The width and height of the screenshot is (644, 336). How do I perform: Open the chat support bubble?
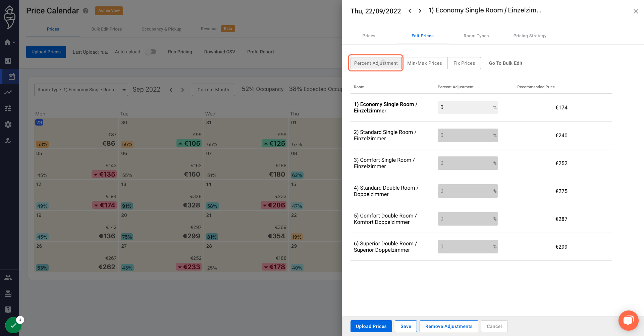[x=628, y=321]
